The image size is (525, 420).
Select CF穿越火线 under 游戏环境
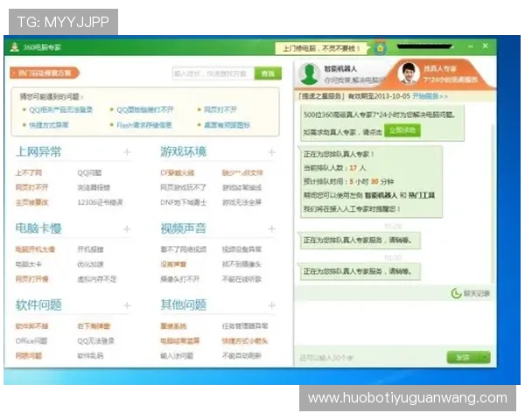click(177, 173)
